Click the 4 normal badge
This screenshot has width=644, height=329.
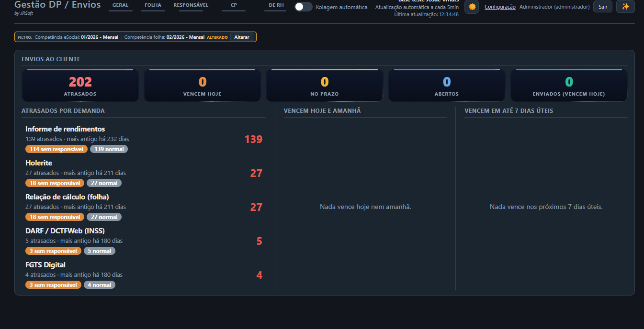pos(100,285)
